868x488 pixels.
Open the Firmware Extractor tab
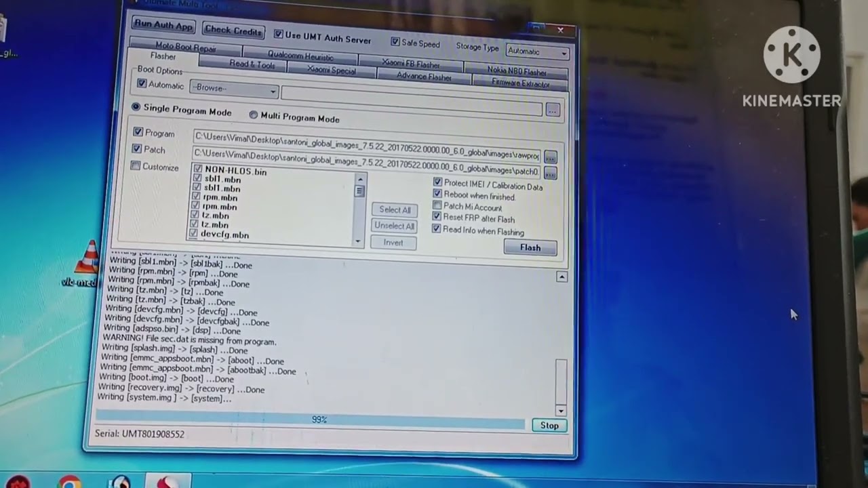click(520, 83)
